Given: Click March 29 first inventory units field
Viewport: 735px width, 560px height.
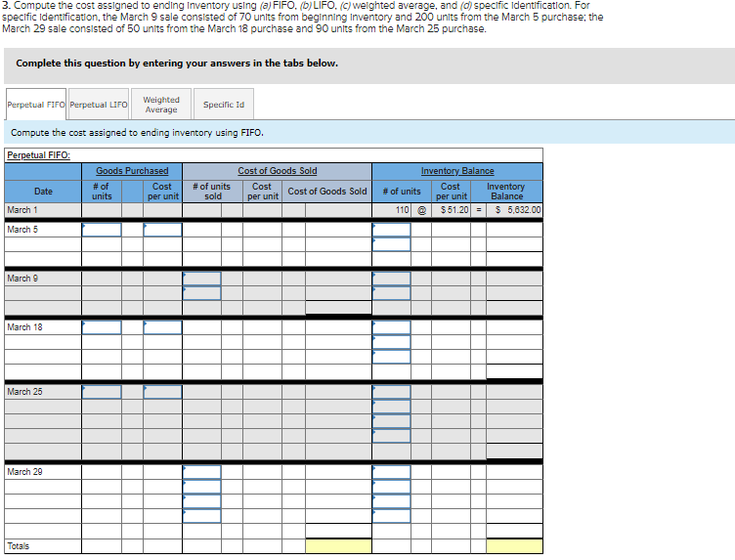Looking at the screenshot, I should (x=391, y=472).
